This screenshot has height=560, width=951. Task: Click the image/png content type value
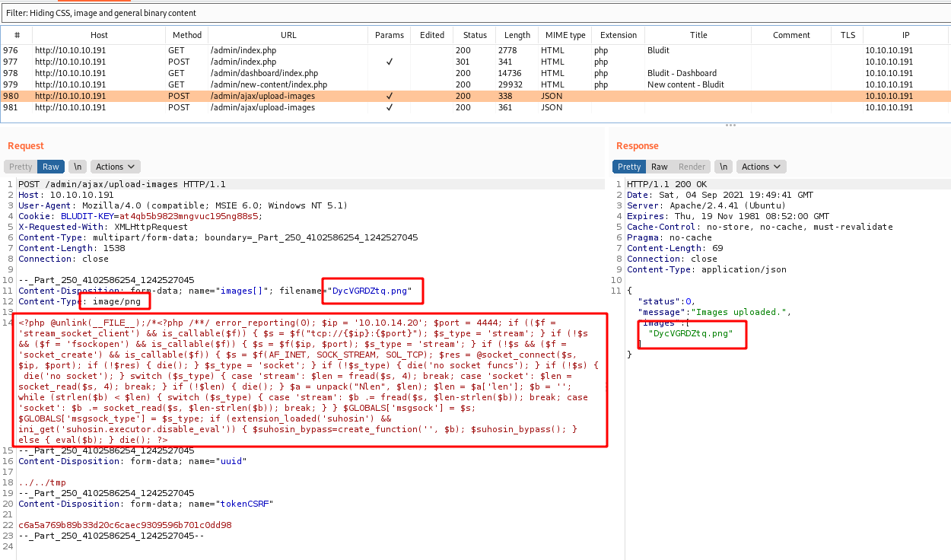[116, 301]
